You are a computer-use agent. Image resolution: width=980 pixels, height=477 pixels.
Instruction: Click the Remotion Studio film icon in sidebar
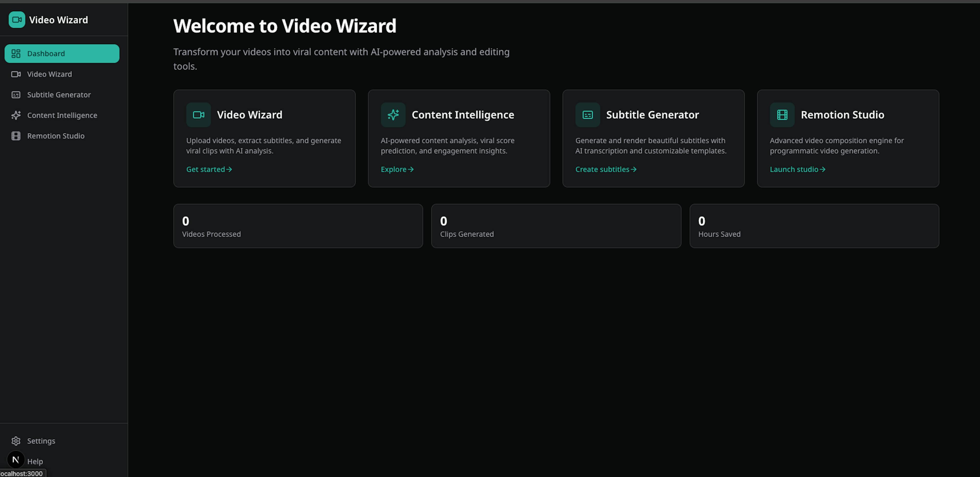(x=16, y=136)
